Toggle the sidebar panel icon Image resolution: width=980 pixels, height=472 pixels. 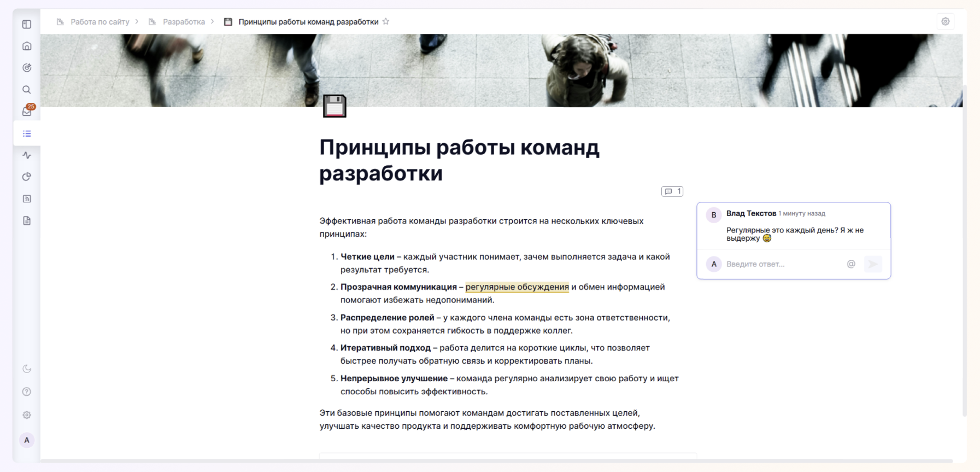(27, 24)
